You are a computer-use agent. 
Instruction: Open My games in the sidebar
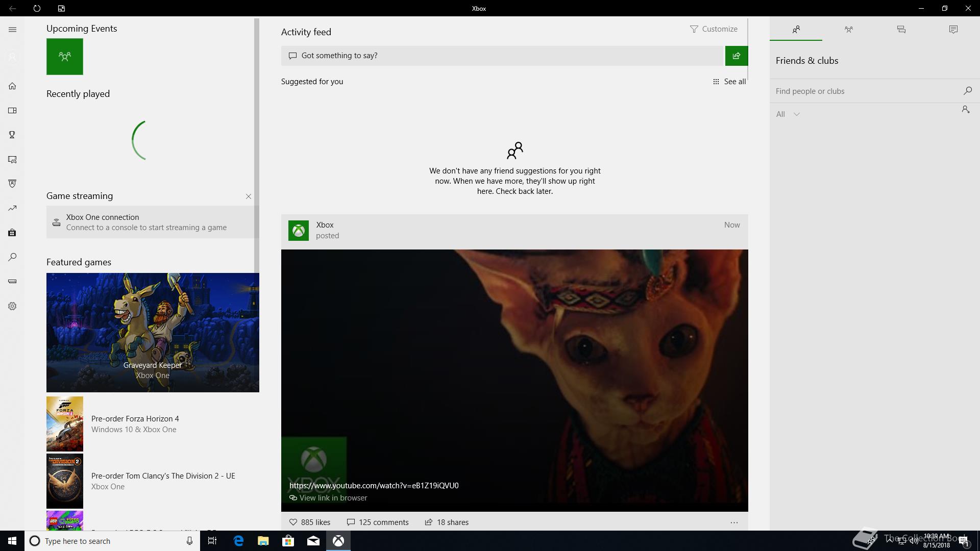(x=12, y=110)
